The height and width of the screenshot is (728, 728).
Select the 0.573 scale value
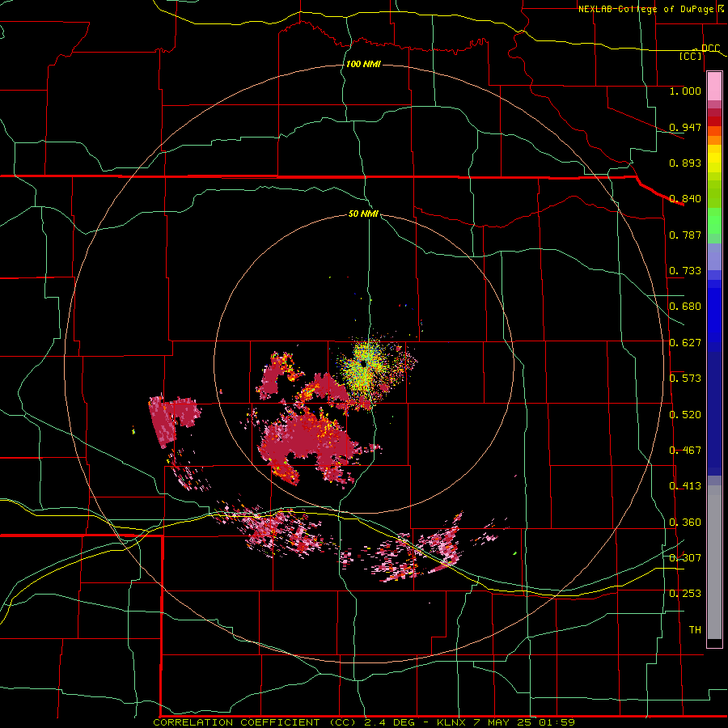point(685,379)
